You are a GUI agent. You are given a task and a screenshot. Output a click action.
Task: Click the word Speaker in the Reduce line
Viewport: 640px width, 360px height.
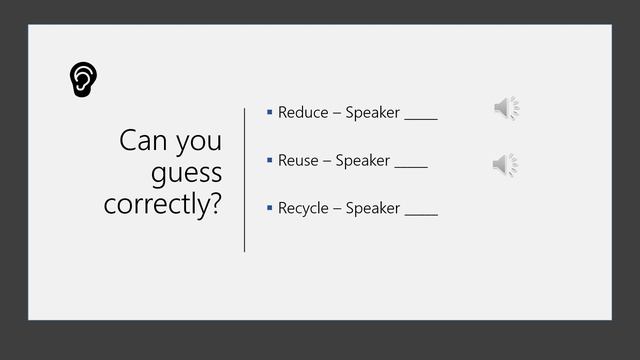point(373,113)
